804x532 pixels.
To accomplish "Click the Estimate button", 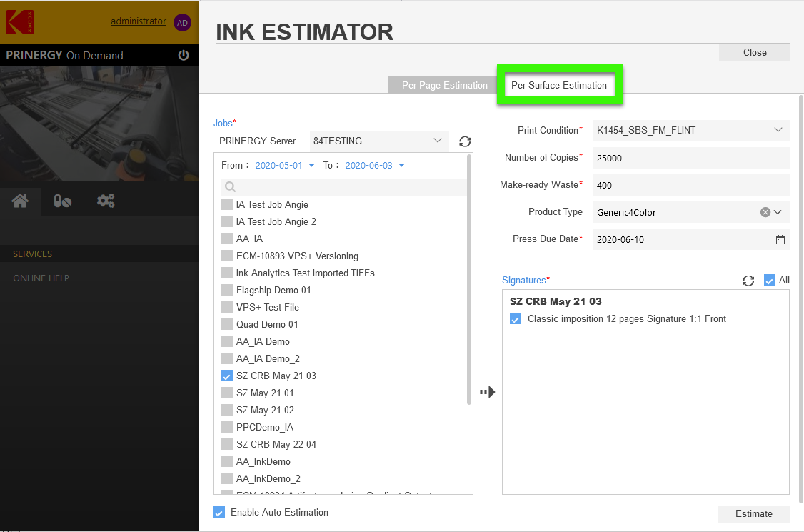I will pos(754,513).
